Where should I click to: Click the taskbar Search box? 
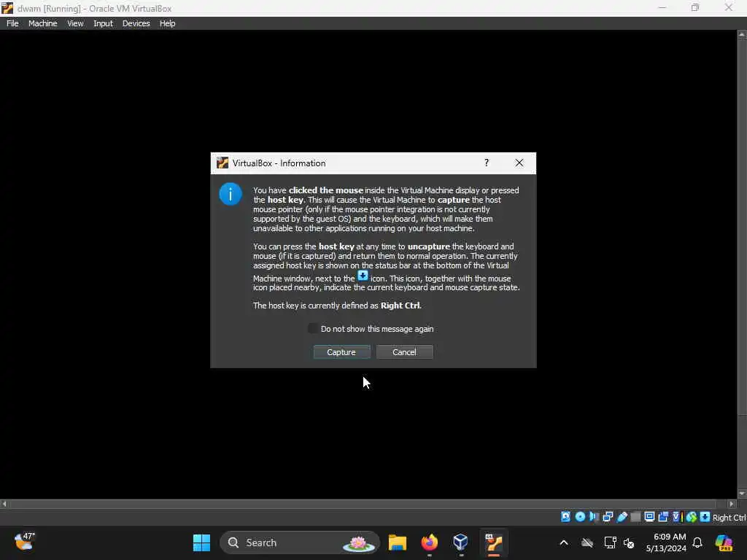[300, 542]
